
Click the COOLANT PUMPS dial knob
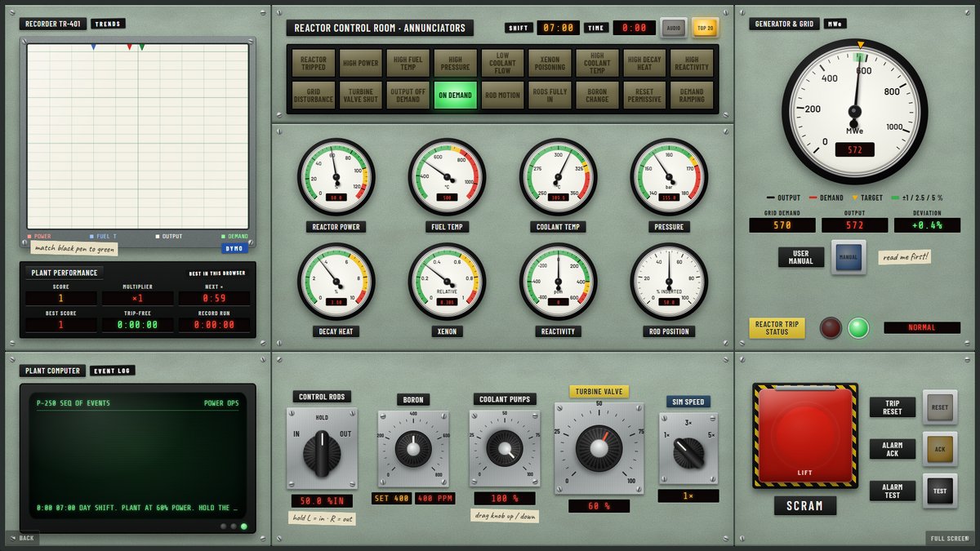[505, 449]
